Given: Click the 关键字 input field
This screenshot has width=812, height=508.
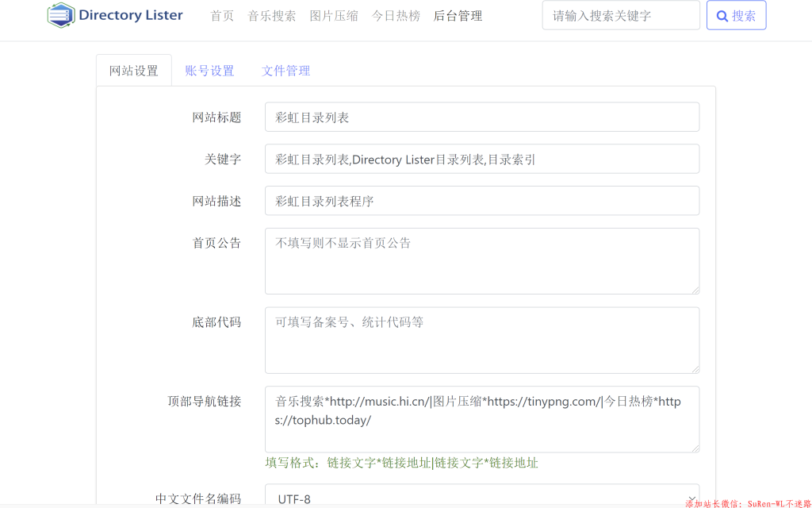Looking at the screenshot, I should tap(482, 159).
